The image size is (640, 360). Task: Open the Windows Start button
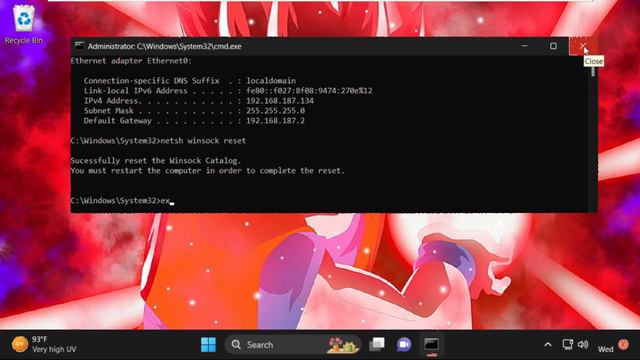coord(209,344)
